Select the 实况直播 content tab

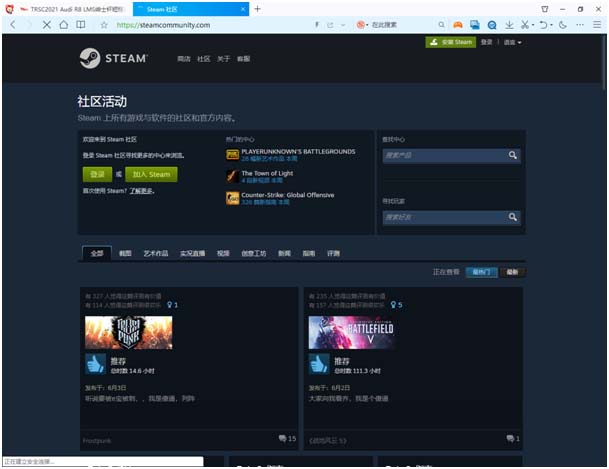[x=193, y=254]
